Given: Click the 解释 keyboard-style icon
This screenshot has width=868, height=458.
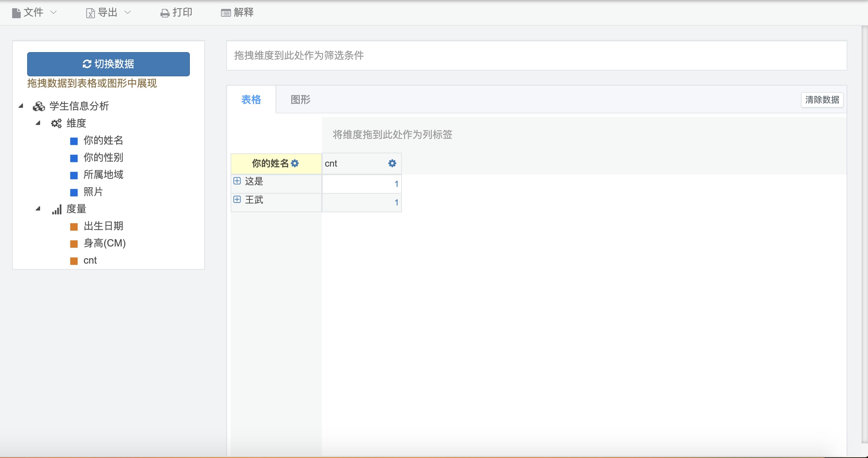Looking at the screenshot, I should point(226,13).
